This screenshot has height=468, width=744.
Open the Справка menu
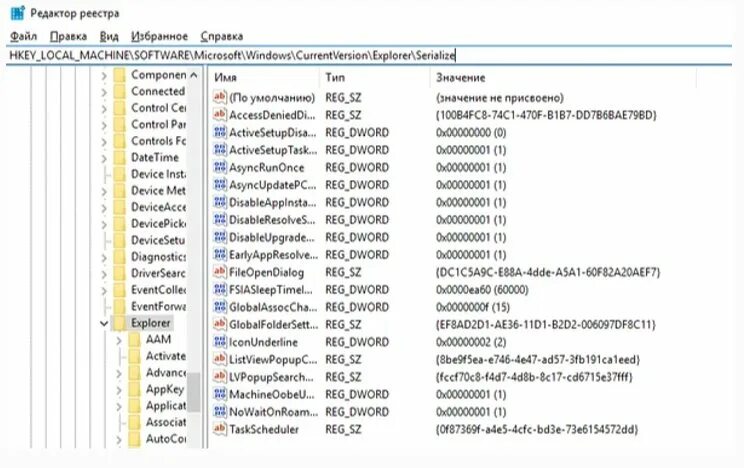[222, 36]
